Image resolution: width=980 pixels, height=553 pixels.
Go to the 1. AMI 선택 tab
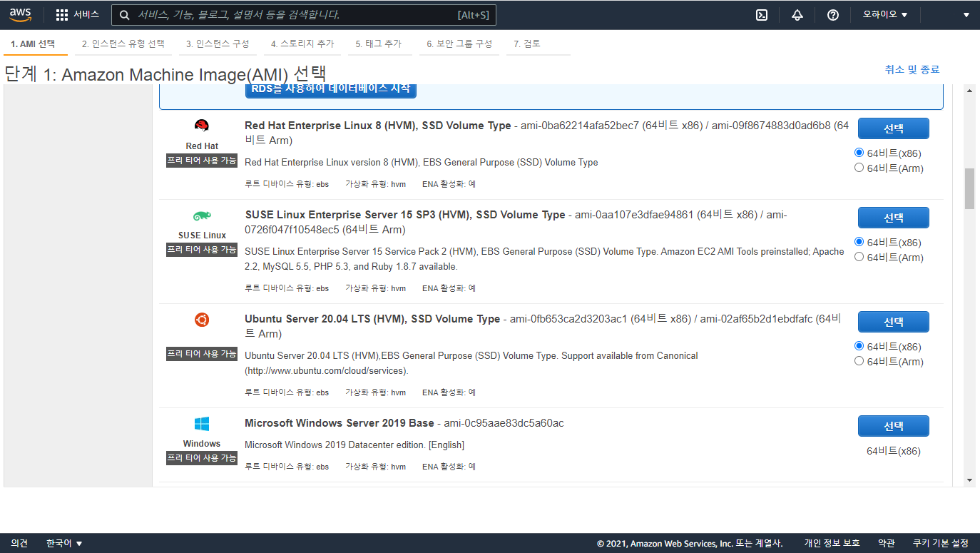click(34, 44)
